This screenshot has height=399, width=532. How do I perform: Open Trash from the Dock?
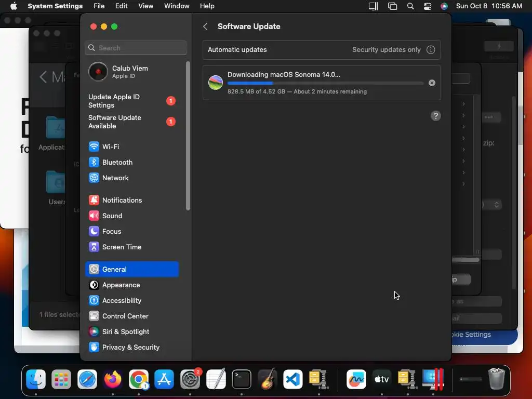(496, 379)
